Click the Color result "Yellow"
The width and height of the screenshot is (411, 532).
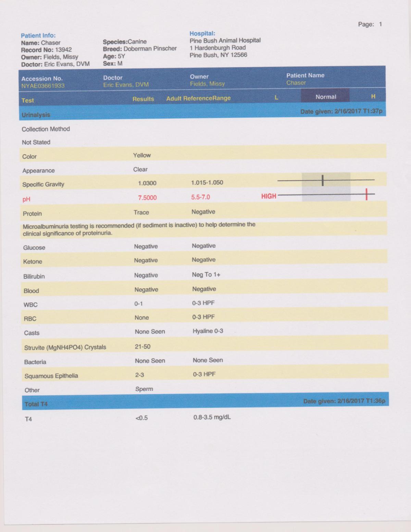[x=142, y=155]
